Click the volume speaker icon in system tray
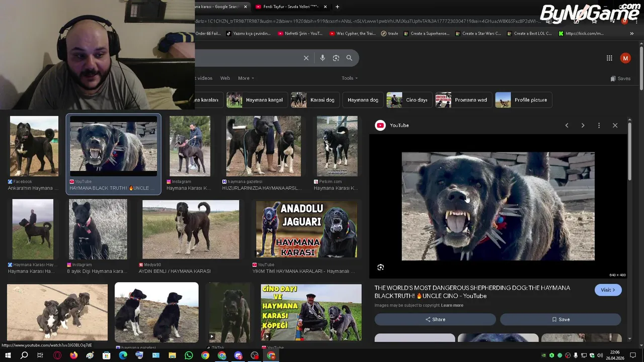Image resolution: width=644 pixels, height=362 pixels. coord(600,355)
